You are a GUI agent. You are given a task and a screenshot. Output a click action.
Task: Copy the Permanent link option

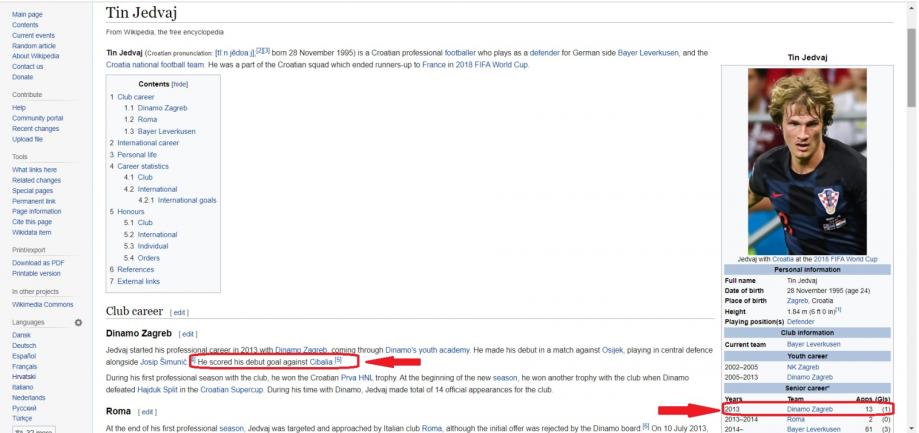click(x=34, y=201)
